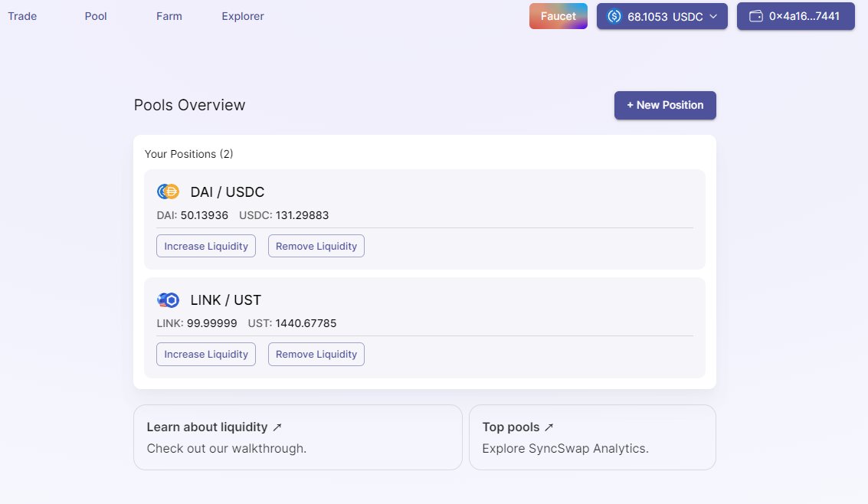Open the Top pools analytics card
The width and height of the screenshot is (868, 504).
click(x=592, y=437)
